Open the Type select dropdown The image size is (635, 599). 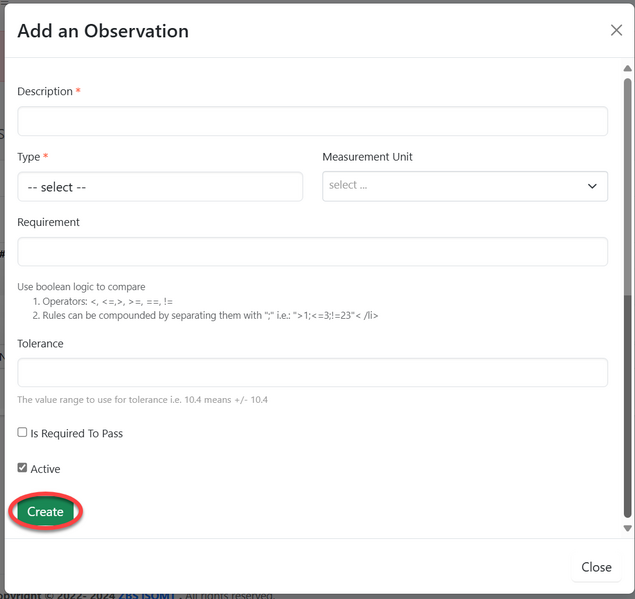tap(160, 187)
